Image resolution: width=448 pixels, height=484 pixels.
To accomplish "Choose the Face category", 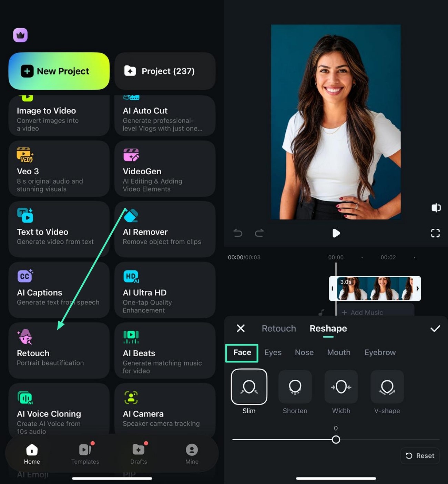I will click(242, 352).
